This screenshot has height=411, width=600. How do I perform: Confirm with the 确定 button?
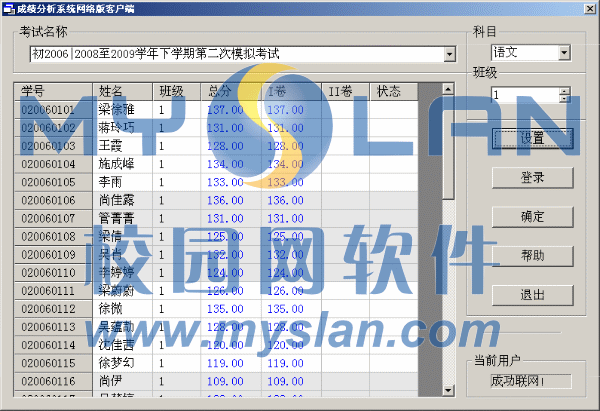click(532, 217)
